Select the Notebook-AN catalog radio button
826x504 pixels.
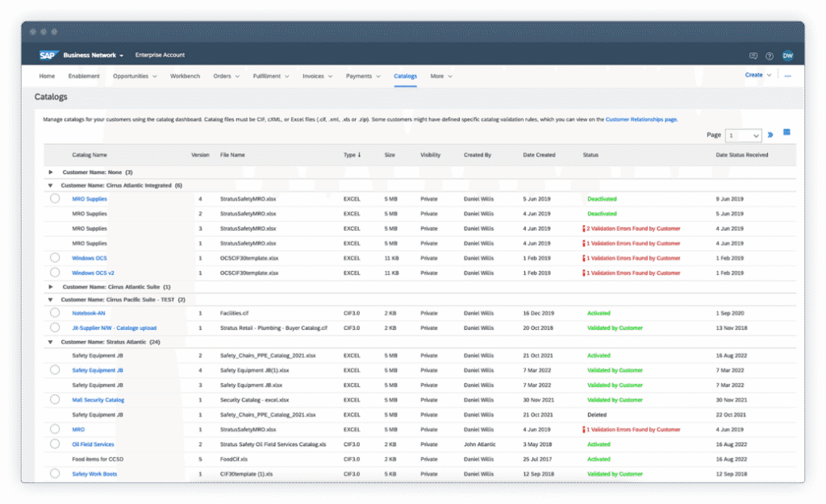(55, 313)
